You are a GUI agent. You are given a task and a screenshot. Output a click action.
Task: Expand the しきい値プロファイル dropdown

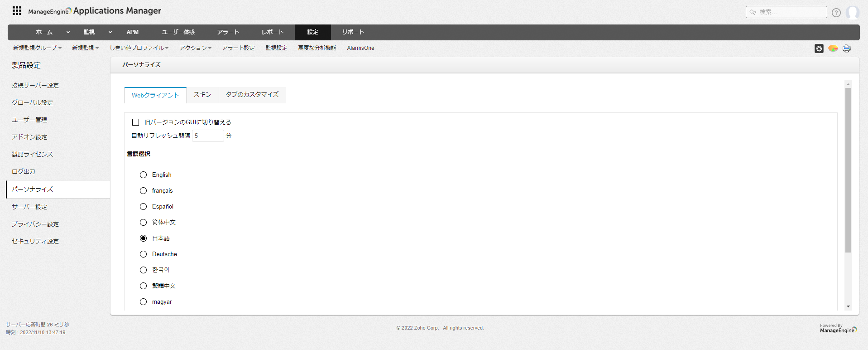(x=139, y=48)
